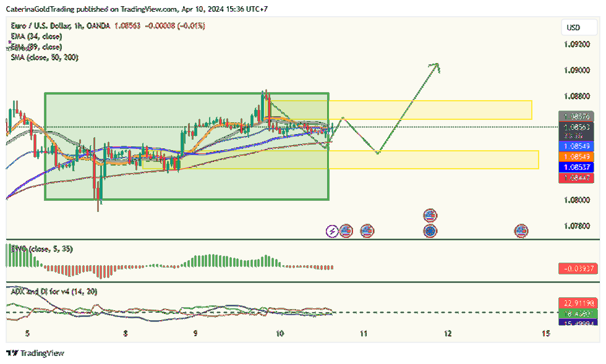
Task: Click the red -0.03937 EWO value label
Action: (x=578, y=268)
